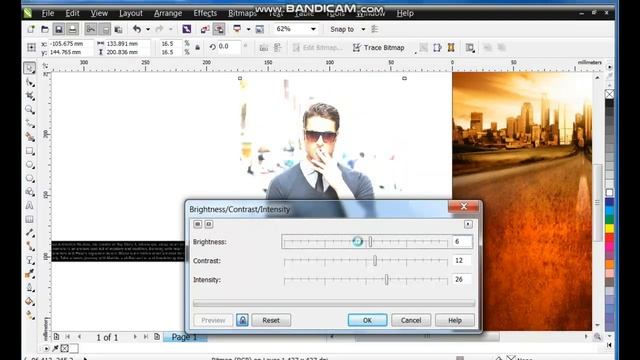Select the Fill bucket tool in toolbox
This screenshot has width=640, height=360.
pos(29,302)
